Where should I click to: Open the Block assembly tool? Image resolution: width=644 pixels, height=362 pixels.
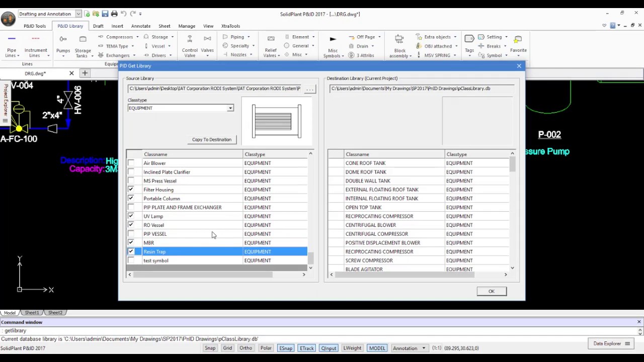400,46
